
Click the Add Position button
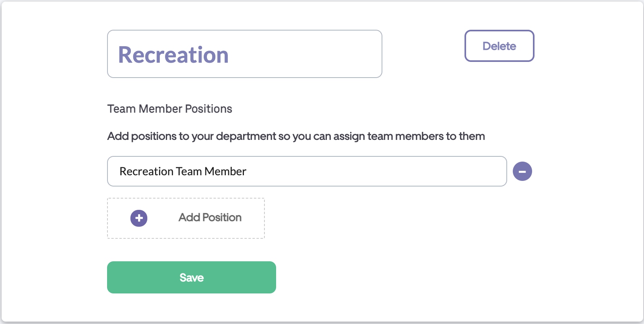point(186,218)
